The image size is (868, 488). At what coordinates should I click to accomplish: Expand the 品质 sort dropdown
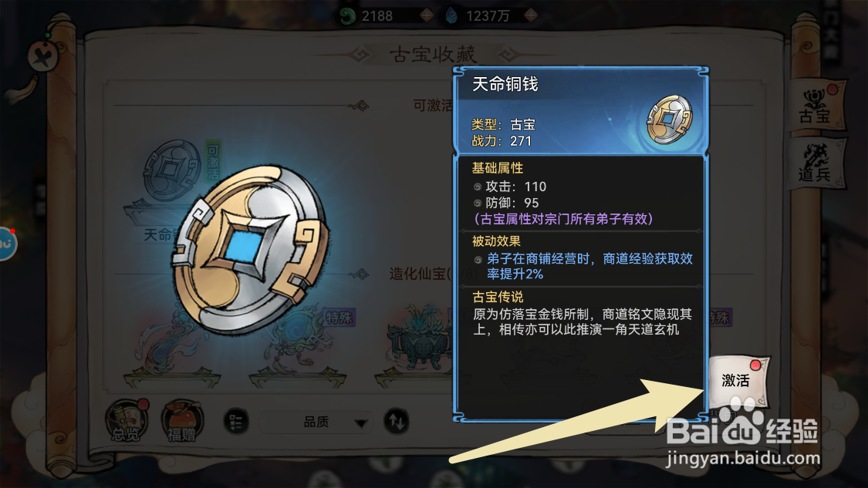point(316,422)
